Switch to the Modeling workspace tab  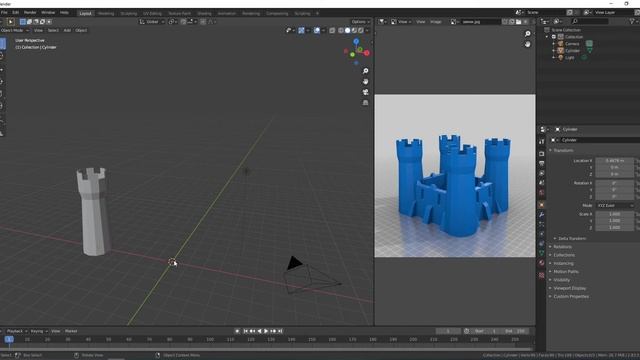click(106, 13)
